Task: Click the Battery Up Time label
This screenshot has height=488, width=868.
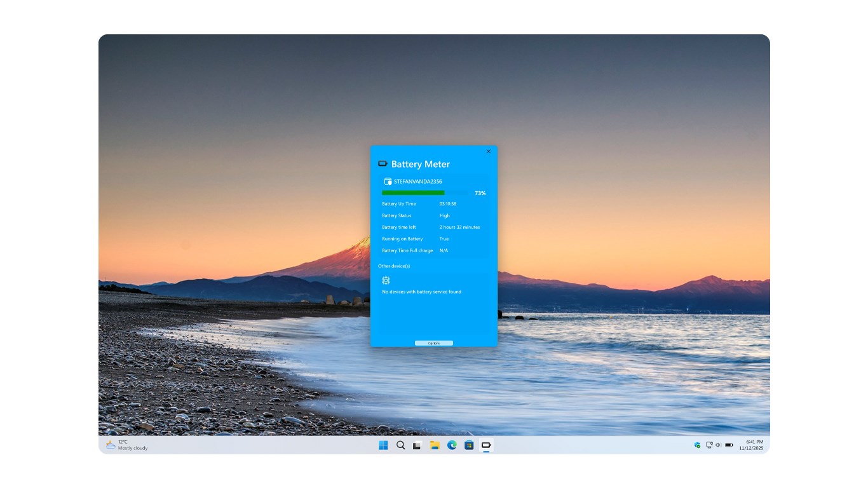Action: pyautogui.click(x=399, y=204)
